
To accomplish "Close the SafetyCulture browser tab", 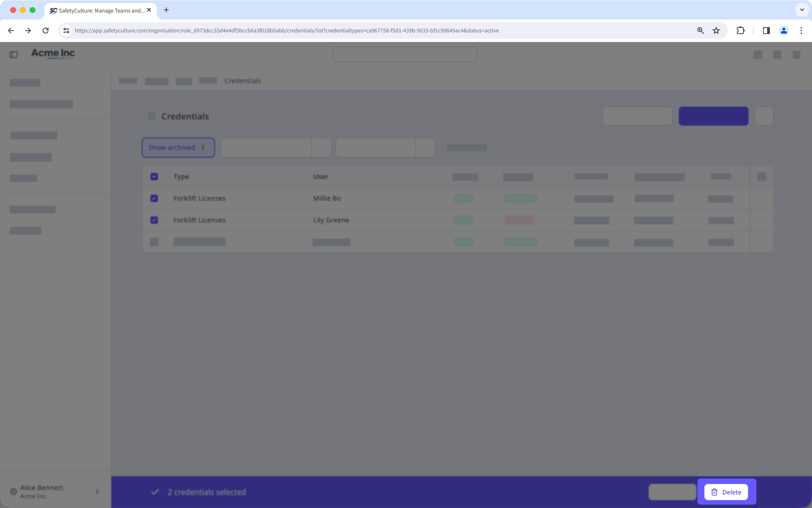I will click(149, 10).
